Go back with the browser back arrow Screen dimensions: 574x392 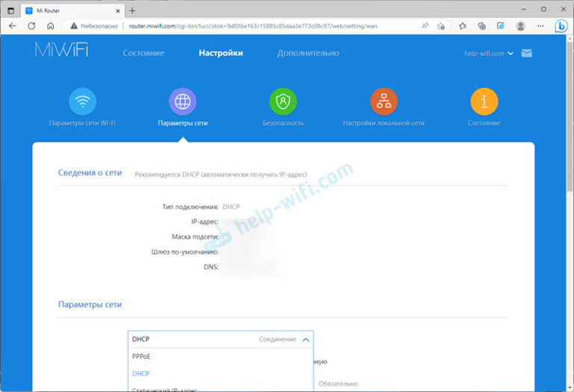tap(13, 26)
